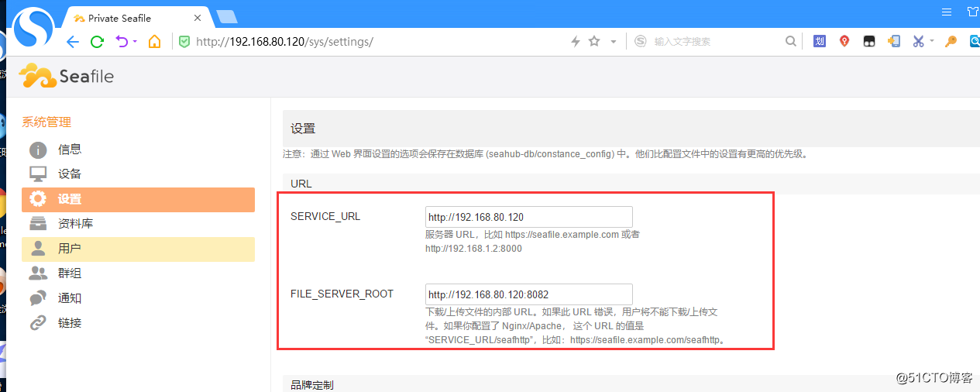
Task: Open a new tab with the blank tab button
Action: point(227,17)
